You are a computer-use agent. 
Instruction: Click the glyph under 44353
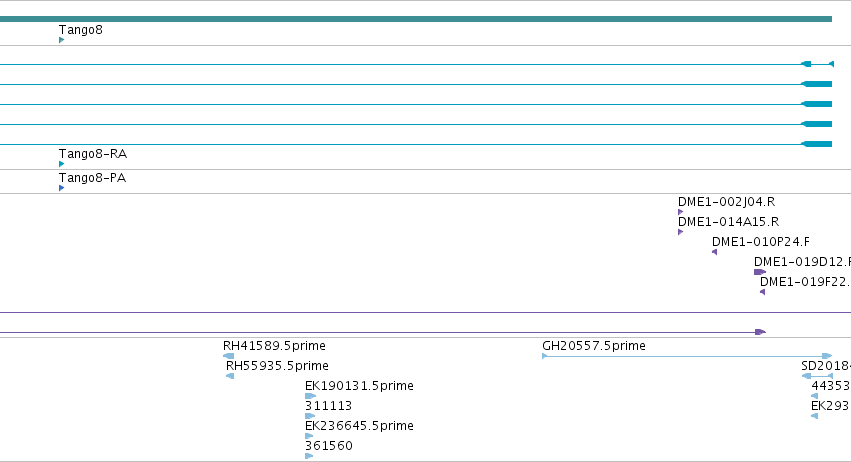814,396
